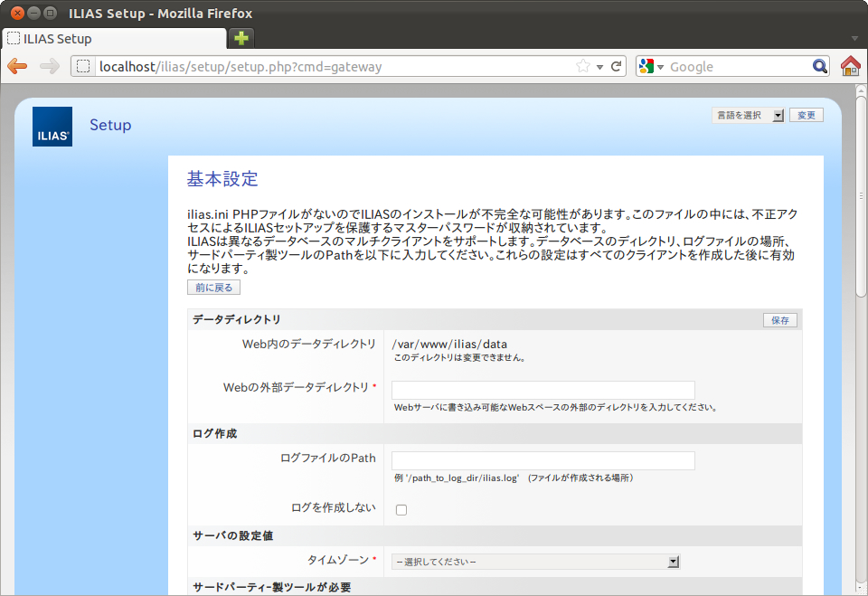Select the ILIAS Setup browser tab
The image size is (868, 596).
(x=113, y=39)
